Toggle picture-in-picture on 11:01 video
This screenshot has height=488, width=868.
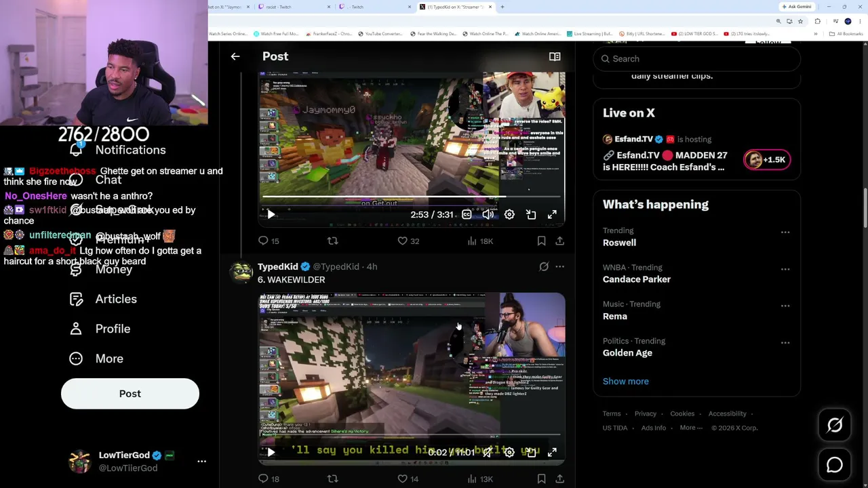pos(531,452)
